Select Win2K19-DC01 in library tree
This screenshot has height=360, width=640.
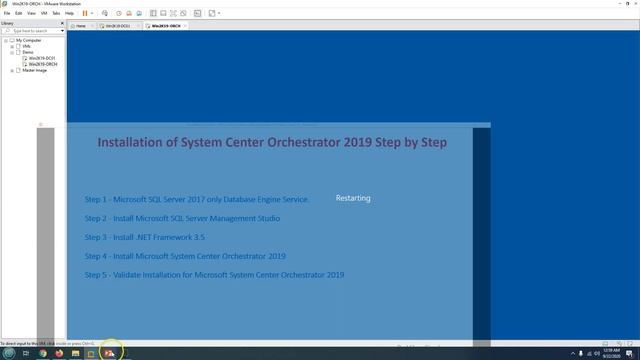point(42,58)
